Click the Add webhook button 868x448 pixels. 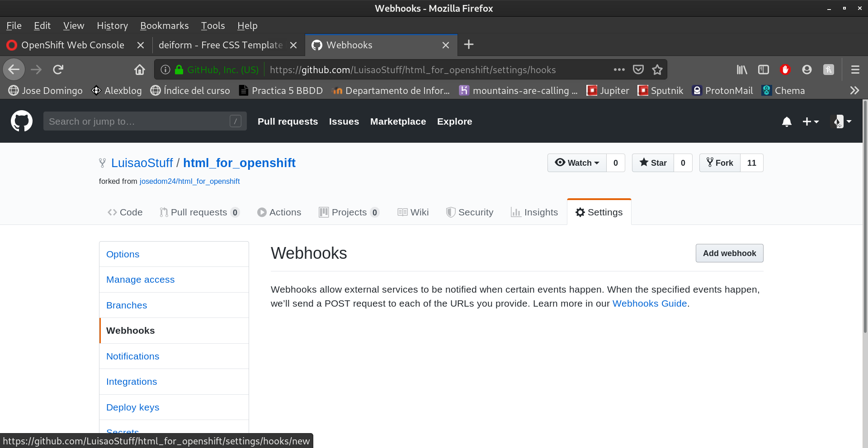(729, 253)
